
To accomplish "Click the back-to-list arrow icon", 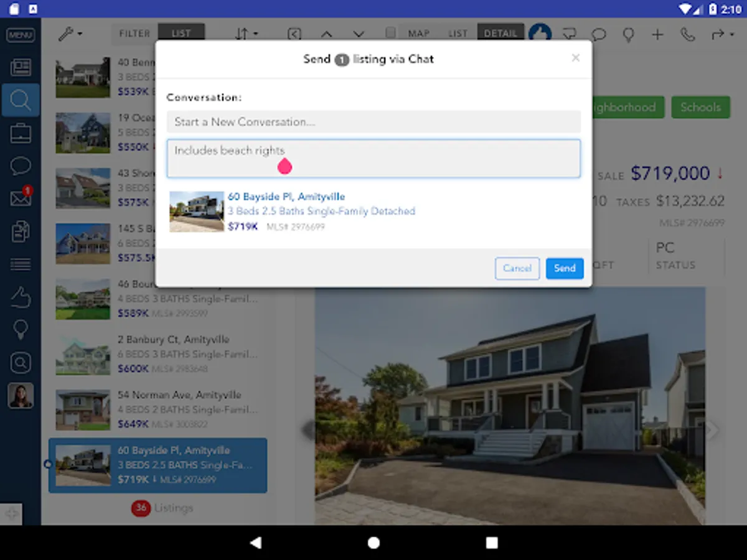I will (x=295, y=34).
